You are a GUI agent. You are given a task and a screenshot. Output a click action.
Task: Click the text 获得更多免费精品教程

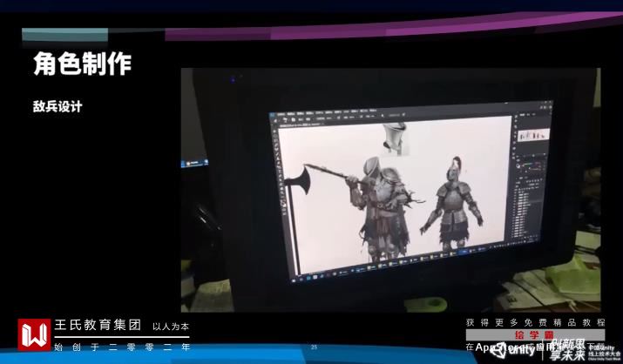pos(535,322)
